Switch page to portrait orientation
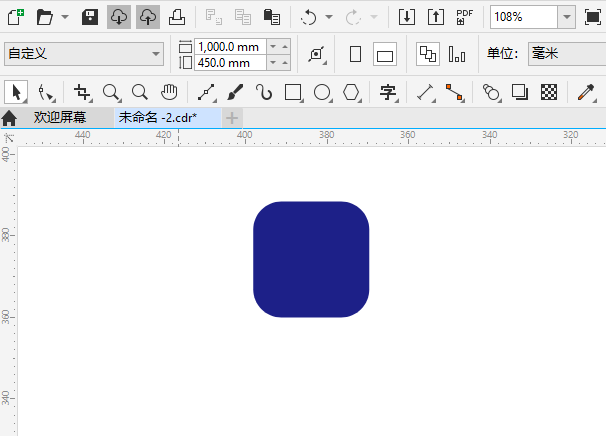Image resolution: width=606 pixels, height=436 pixels. [x=355, y=55]
